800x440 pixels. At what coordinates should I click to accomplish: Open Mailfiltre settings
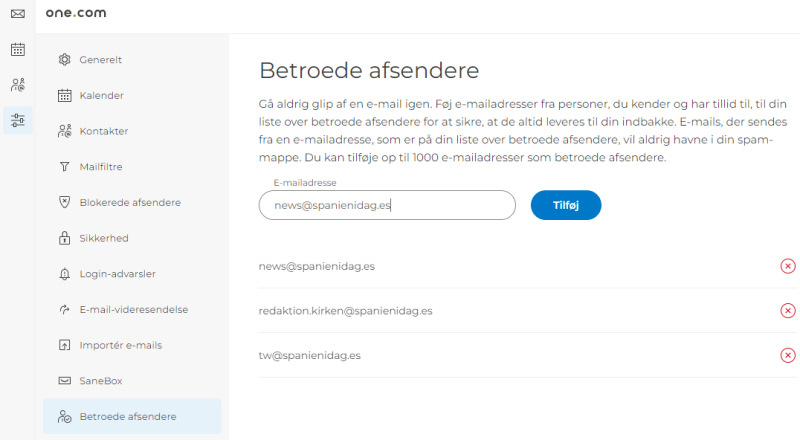101,167
